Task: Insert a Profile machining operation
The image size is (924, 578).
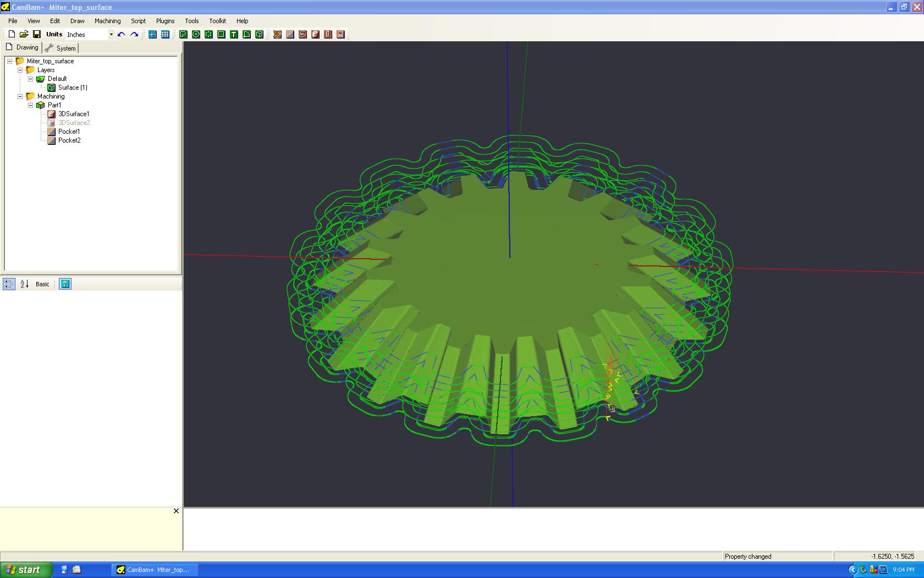Action: pyautogui.click(x=277, y=34)
